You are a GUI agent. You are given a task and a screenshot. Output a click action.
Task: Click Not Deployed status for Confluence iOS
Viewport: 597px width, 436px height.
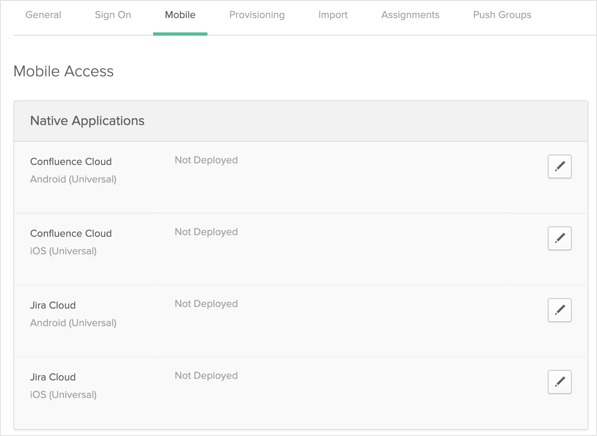pos(206,232)
